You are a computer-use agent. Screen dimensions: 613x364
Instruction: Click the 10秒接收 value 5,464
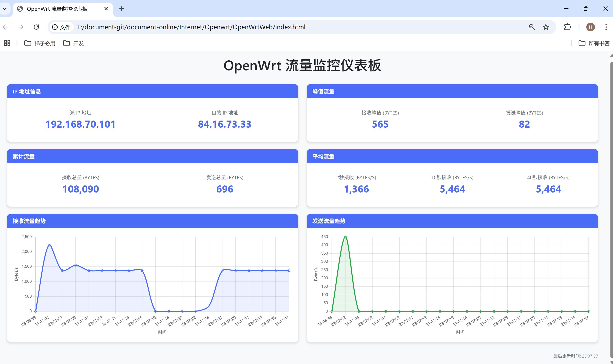point(452,189)
